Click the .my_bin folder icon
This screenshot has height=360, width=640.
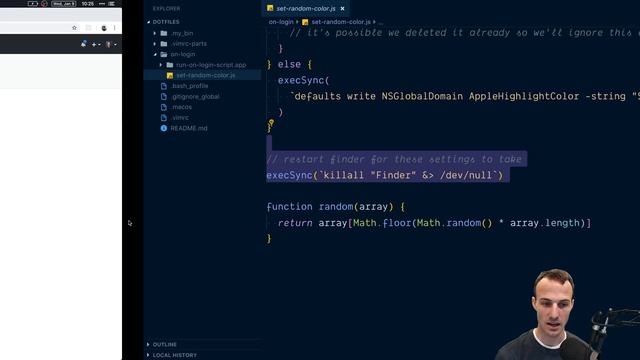coord(164,33)
